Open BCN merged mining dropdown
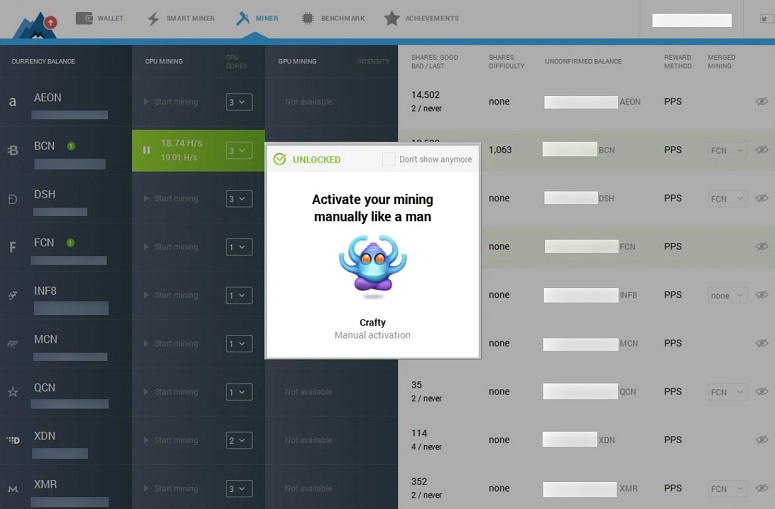Screen dimensions: 775x509 (x=727, y=150)
